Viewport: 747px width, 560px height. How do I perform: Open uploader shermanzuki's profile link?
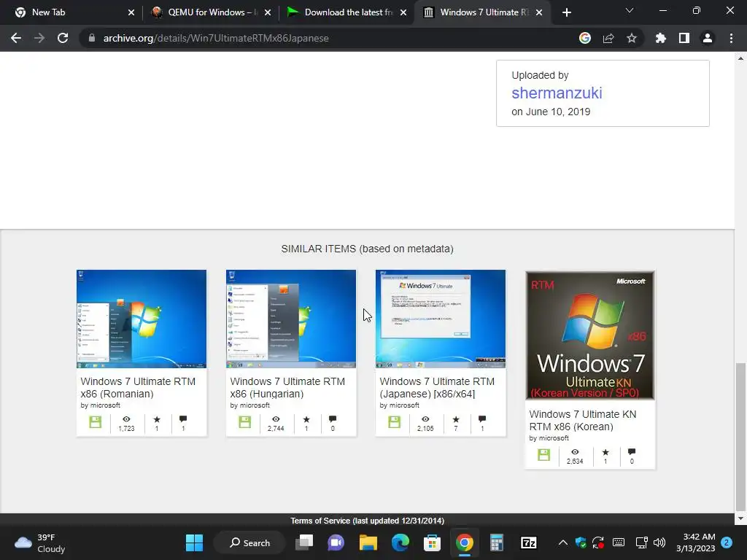pyautogui.click(x=557, y=93)
